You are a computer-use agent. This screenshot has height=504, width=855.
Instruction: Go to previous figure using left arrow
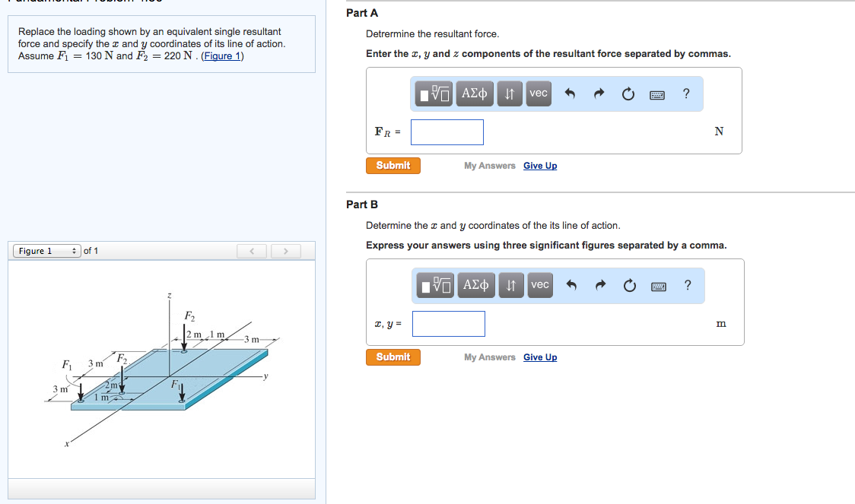tap(252, 251)
